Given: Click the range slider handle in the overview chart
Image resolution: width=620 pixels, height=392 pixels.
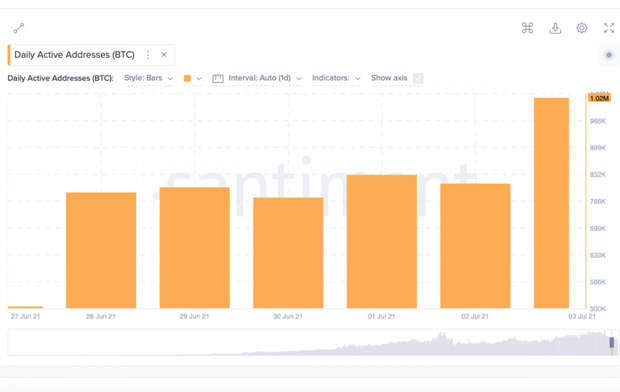Looking at the screenshot, I should point(612,343).
